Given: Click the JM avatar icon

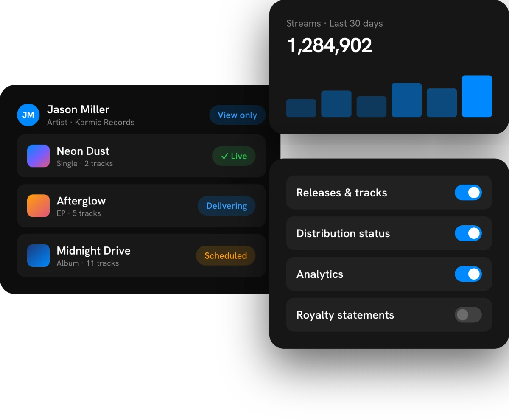Looking at the screenshot, I should tap(28, 115).
